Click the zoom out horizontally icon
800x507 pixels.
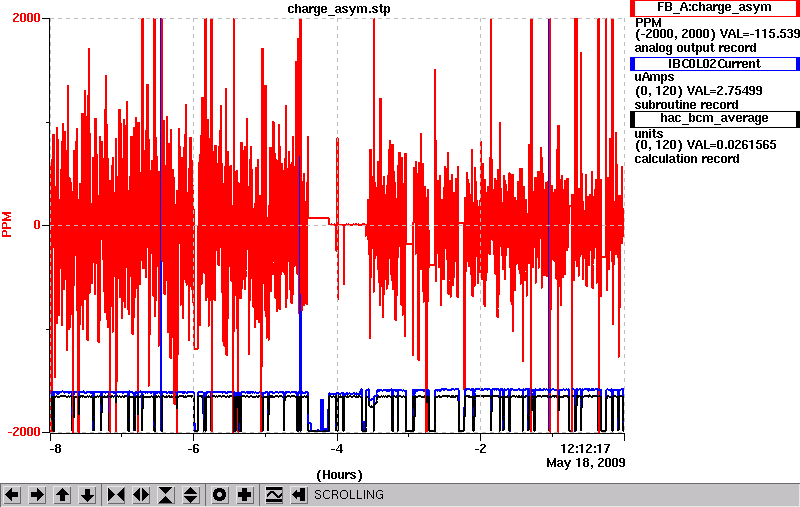(x=141, y=495)
